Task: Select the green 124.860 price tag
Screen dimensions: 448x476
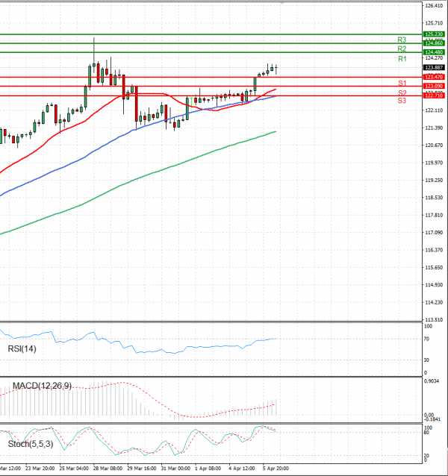Action: (434, 43)
